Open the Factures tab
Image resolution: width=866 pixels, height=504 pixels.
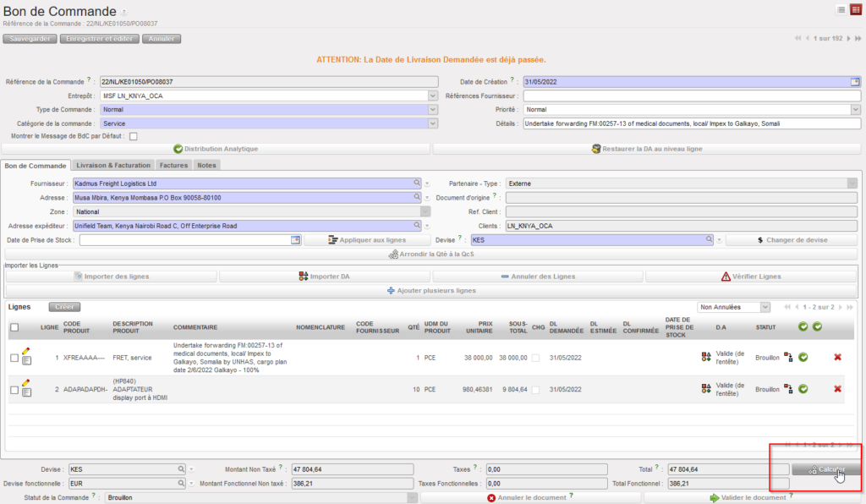tap(173, 166)
